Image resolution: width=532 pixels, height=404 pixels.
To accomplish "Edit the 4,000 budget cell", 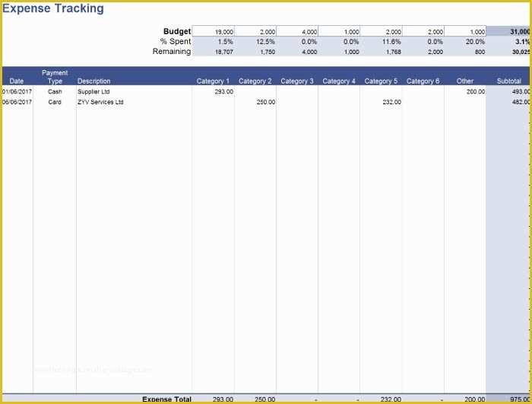I will coord(297,31).
